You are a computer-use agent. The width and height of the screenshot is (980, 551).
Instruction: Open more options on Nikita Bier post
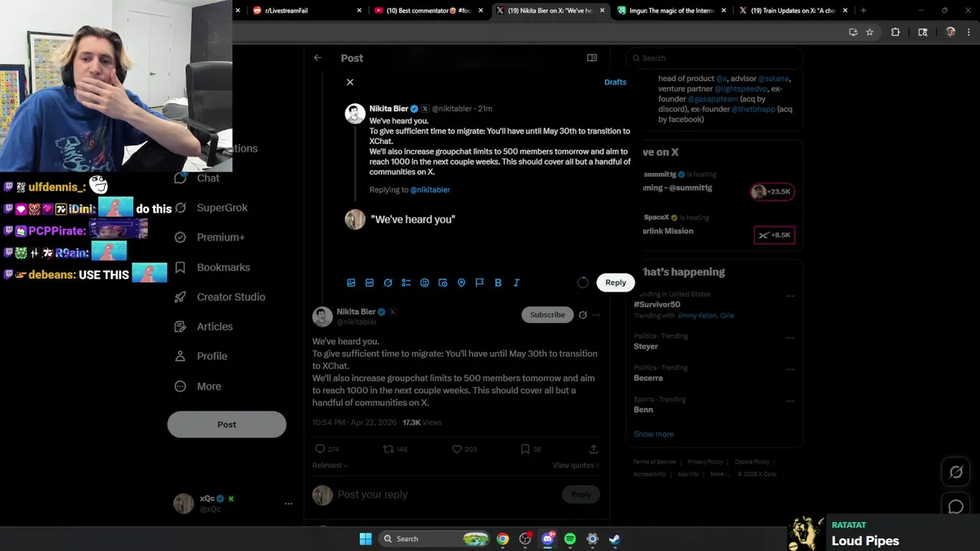596,315
